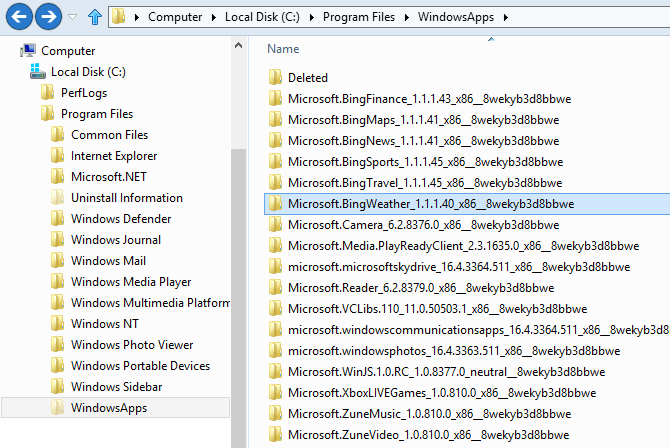Click Program Files breadcrumb
The width and height of the screenshot is (670, 448).
pos(359,17)
